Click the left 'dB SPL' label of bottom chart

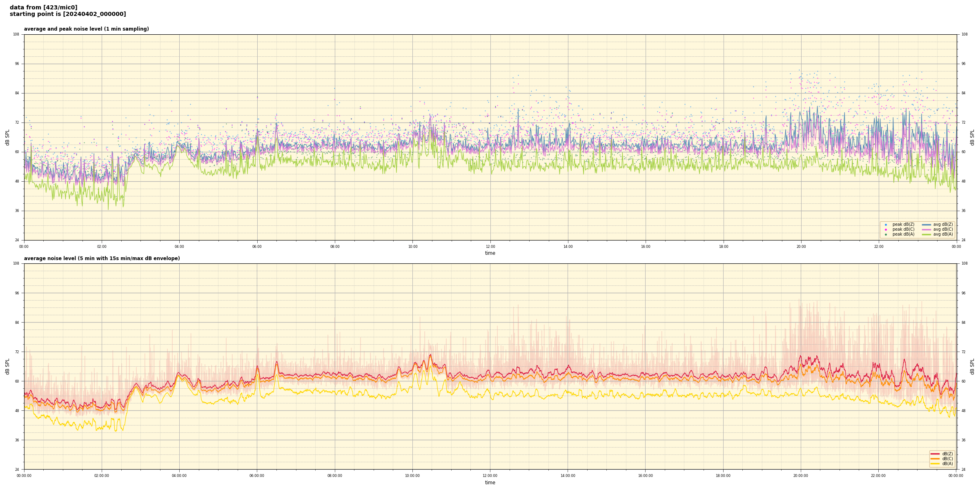pos(7,366)
